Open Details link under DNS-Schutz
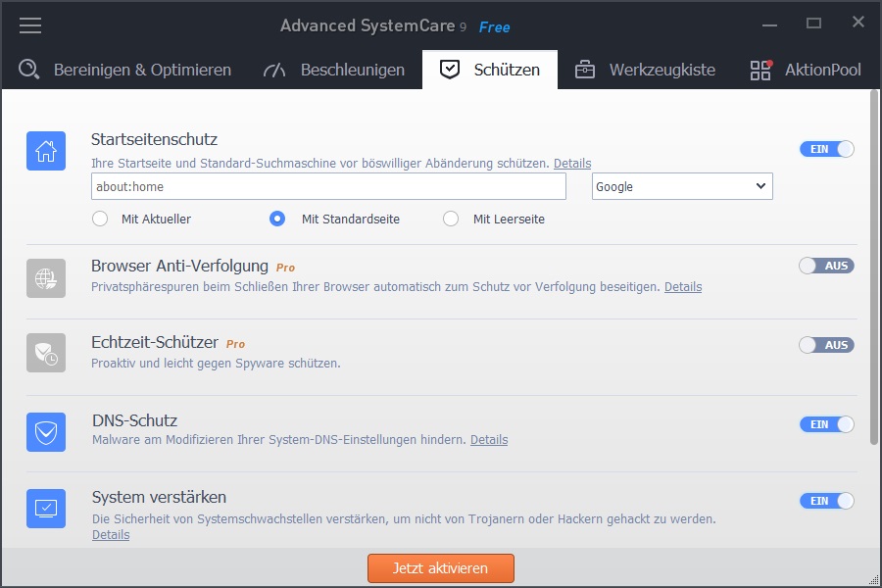 click(489, 440)
